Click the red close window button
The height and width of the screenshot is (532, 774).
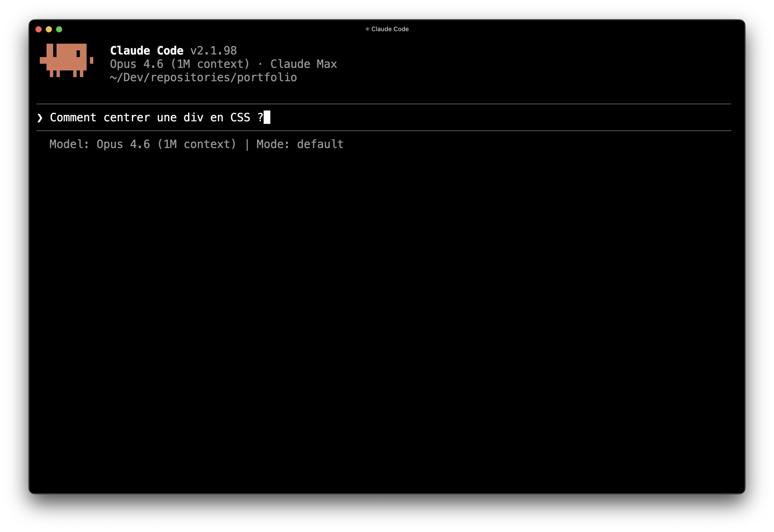39,29
